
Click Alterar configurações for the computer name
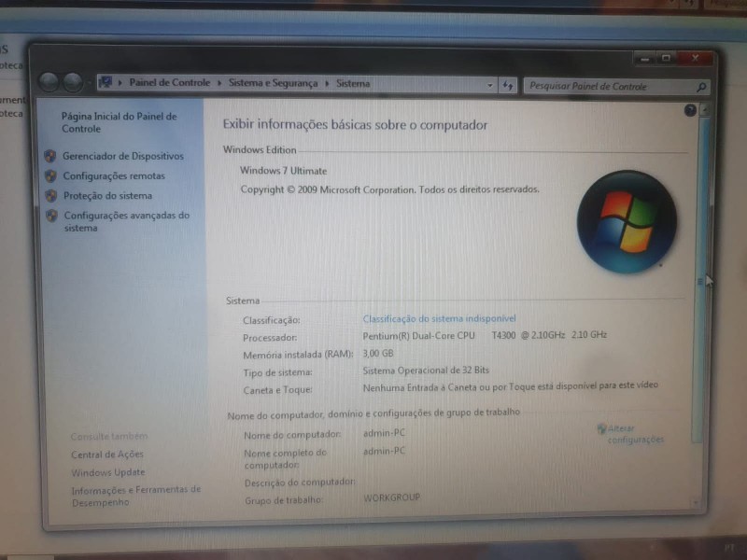[x=635, y=434]
